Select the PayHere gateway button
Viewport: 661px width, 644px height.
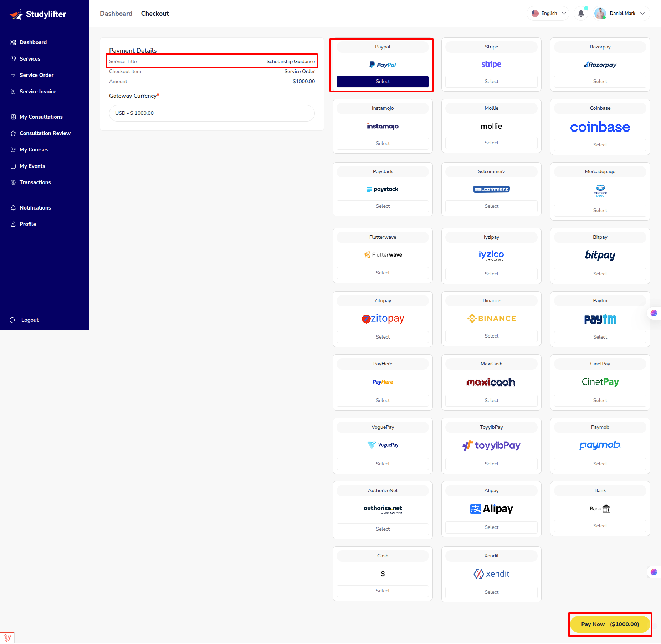(x=383, y=401)
